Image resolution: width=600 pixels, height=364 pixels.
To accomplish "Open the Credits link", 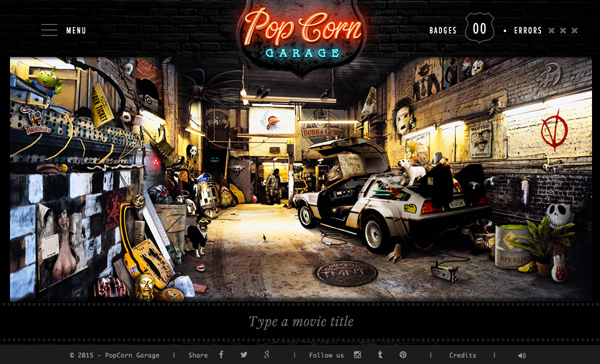I will tap(462, 355).
